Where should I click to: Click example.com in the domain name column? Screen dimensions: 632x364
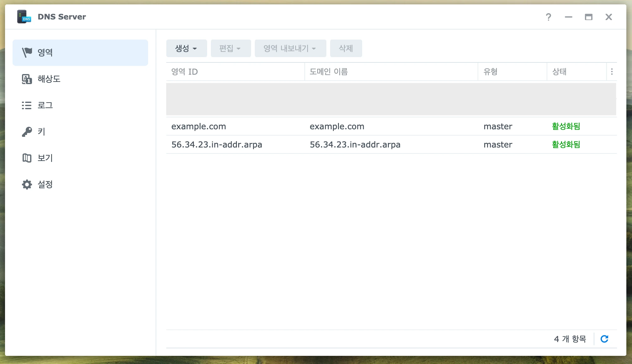click(337, 126)
